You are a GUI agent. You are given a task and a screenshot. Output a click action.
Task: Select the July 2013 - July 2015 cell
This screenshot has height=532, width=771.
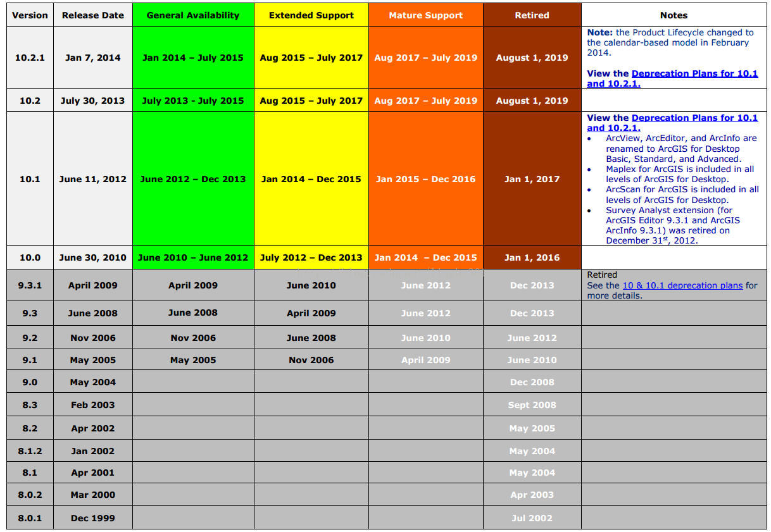[x=193, y=100]
